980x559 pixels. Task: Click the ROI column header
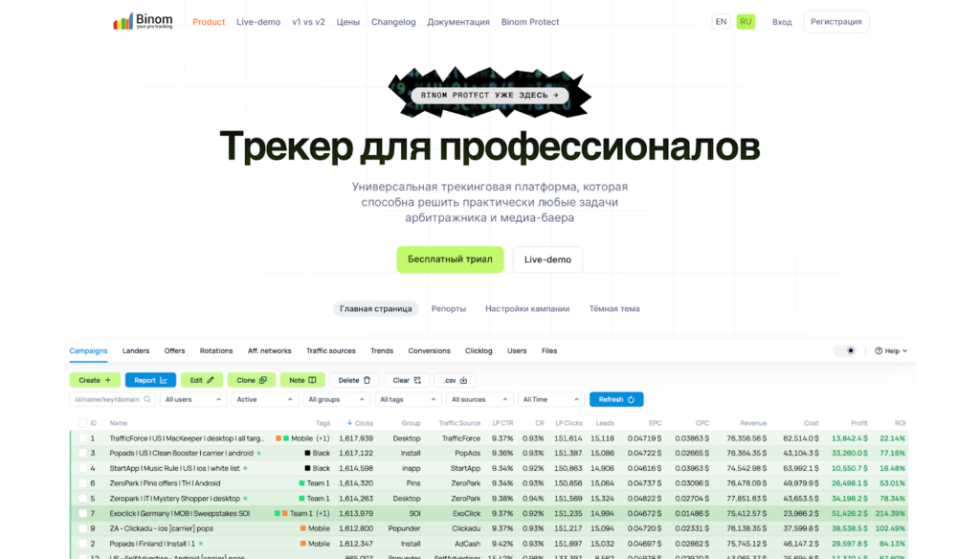click(x=900, y=423)
